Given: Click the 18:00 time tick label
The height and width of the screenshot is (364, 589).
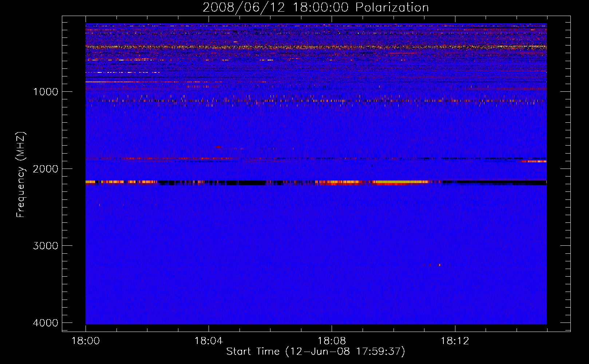Looking at the screenshot, I should point(86,341).
